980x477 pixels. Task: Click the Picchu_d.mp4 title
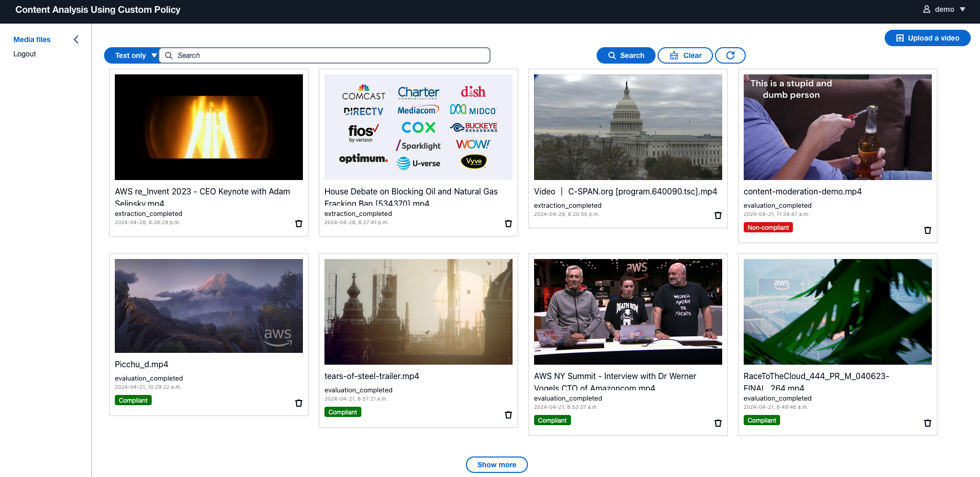pyautogui.click(x=141, y=364)
